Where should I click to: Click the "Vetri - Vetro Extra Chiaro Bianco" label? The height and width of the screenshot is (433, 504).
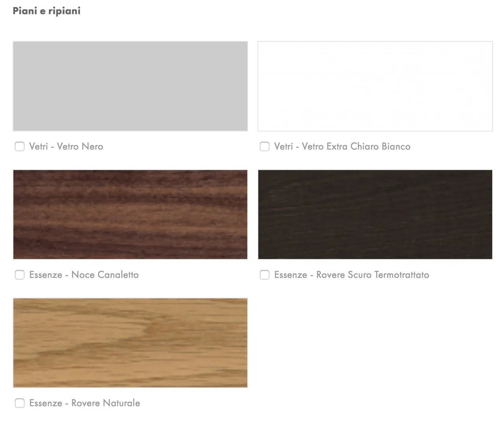pos(342,146)
